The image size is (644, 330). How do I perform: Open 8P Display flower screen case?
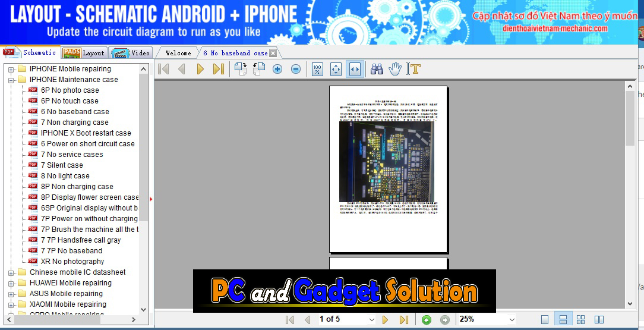pyautogui.click(x=90, y=197)
